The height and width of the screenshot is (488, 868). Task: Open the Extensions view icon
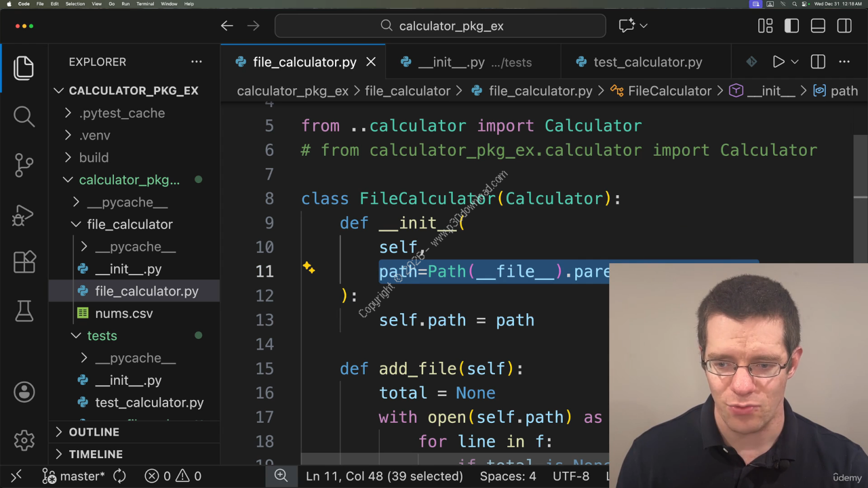24,262
